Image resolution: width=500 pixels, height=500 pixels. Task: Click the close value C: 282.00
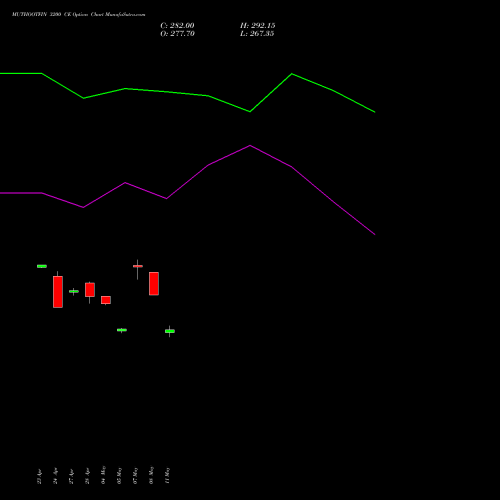(177, 26)
